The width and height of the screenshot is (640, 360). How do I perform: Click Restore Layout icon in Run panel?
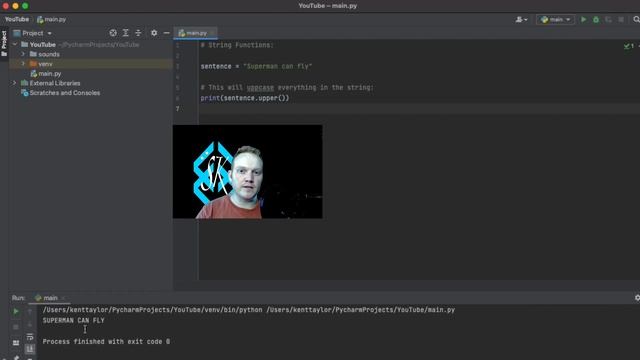click(x=16, y=343)
